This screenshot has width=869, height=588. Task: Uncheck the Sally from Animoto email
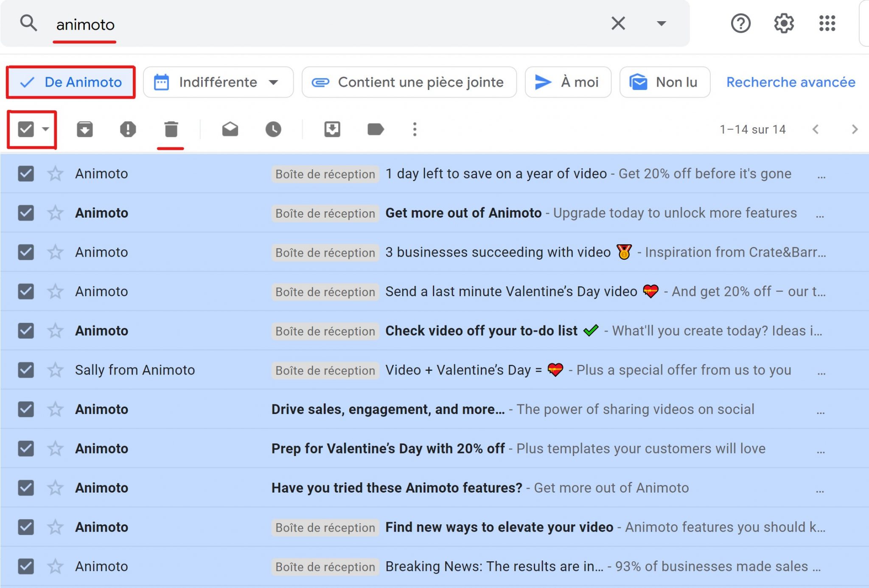[x=26, y=370]
